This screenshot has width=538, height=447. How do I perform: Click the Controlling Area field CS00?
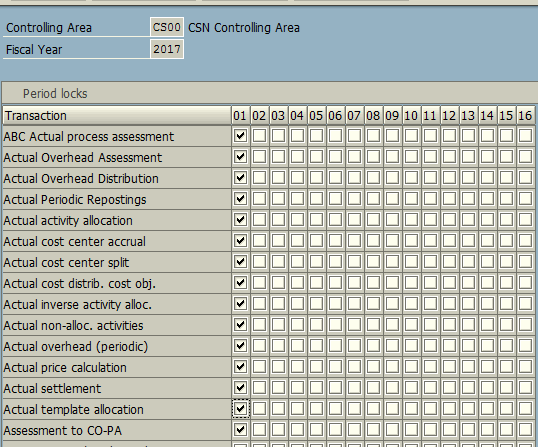coord(167,27)
